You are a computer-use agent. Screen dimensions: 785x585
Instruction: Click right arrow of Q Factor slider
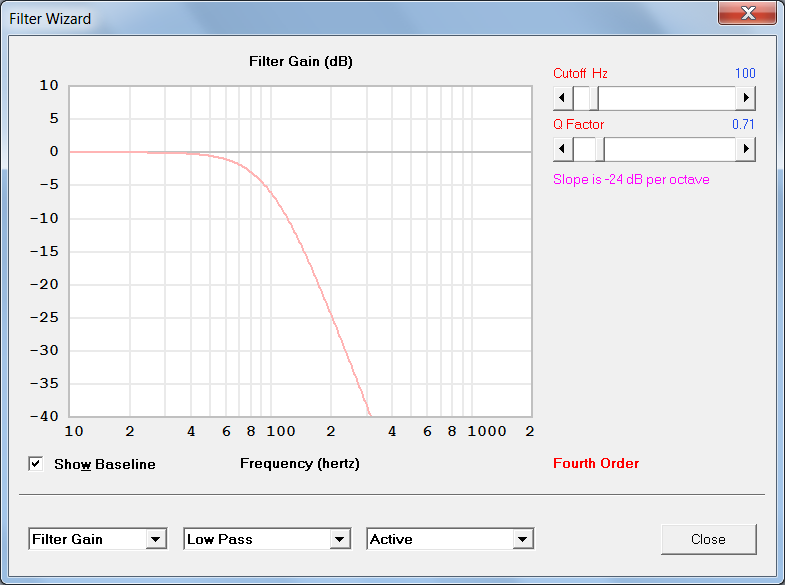tap(745, 149)
